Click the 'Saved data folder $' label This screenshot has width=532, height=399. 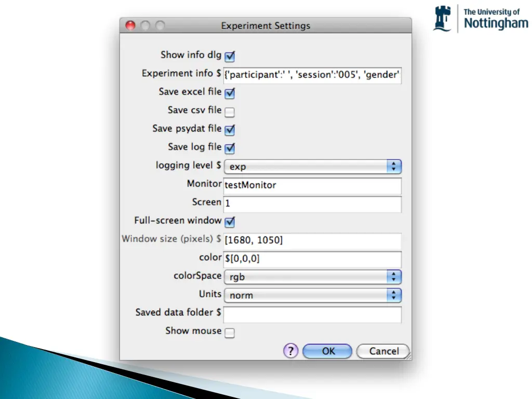click(x=178, y=312)
